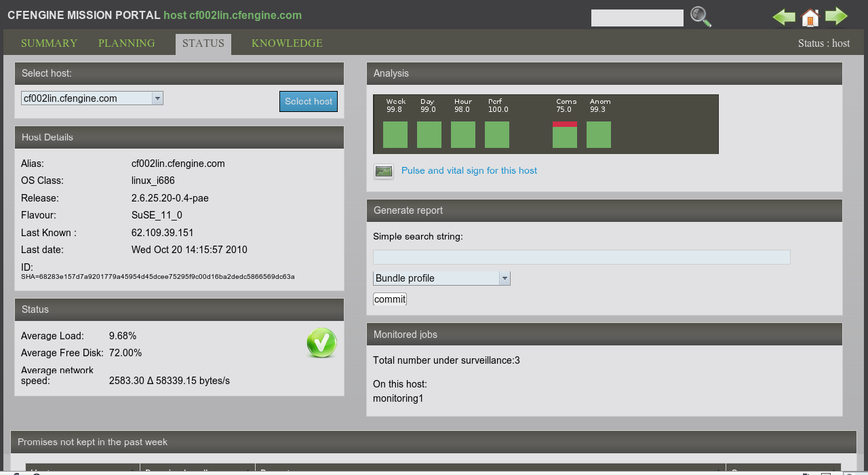Click the magnifying glass search icon
This screenshot has width=868, height=475.
click(701, 17)
